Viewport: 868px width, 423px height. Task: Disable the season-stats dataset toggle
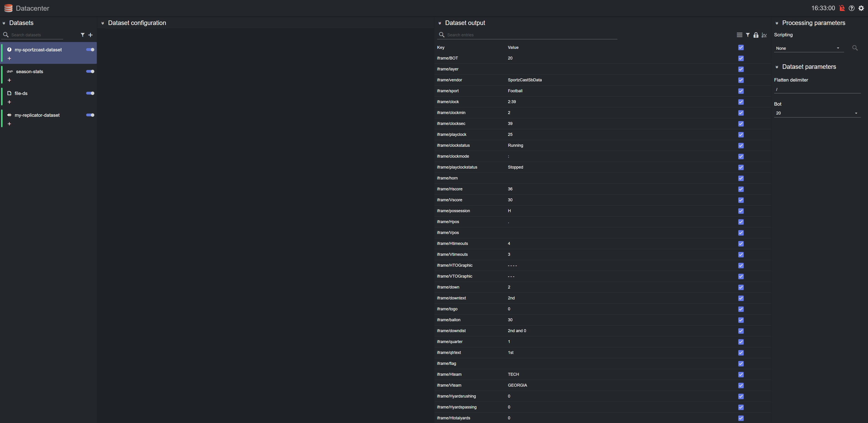[90, 71]
